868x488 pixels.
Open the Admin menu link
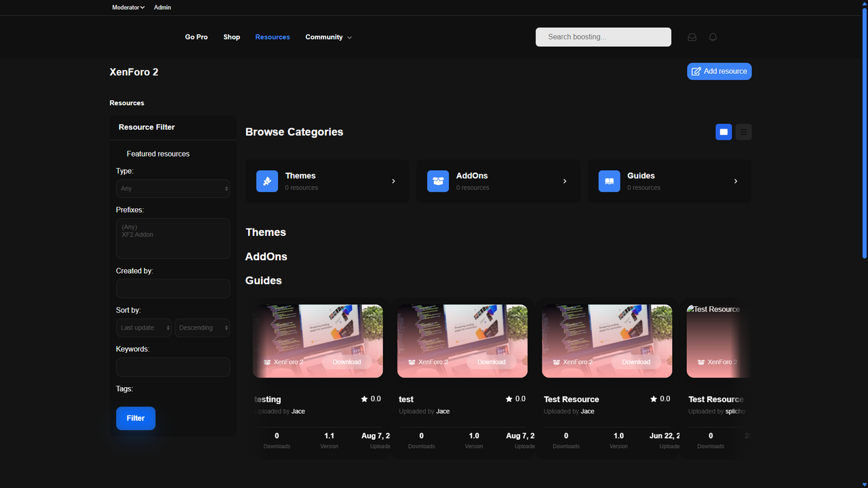(162, 7)
